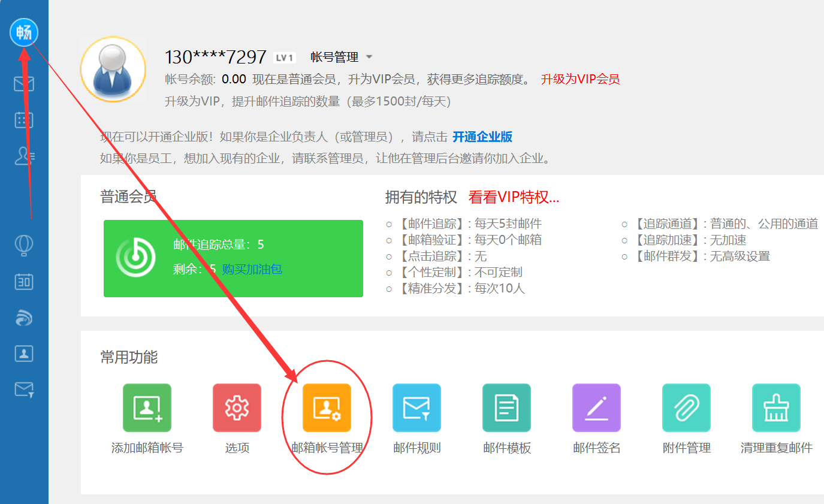Viewport: 824px width, 504px height.
Task: Click the swirl tracking icon in the sidebar
Action: [24, 318]
